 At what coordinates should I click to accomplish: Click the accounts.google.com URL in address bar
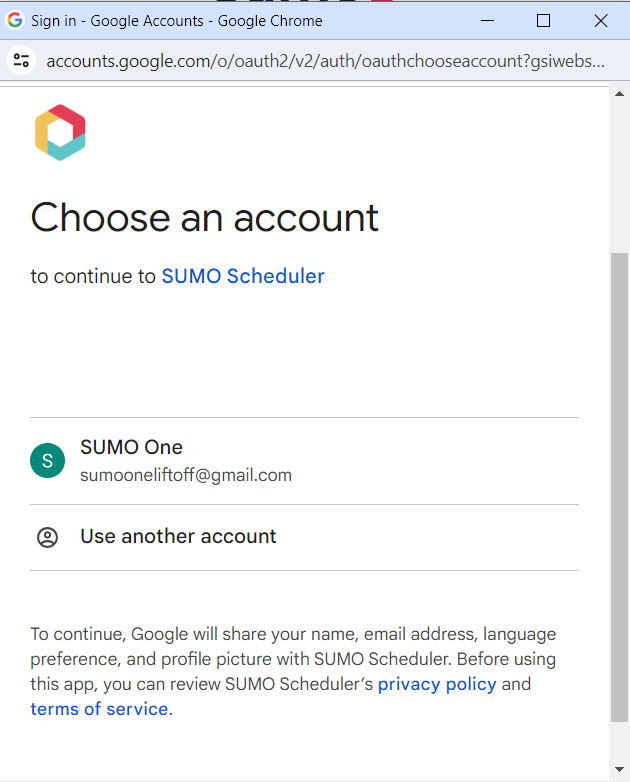[325, 61]
